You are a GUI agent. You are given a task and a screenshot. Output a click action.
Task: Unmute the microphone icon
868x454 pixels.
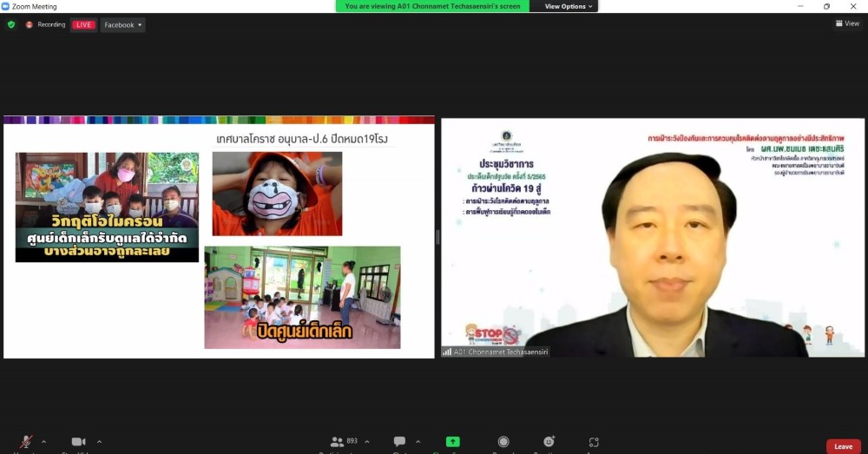click(26, 443)
